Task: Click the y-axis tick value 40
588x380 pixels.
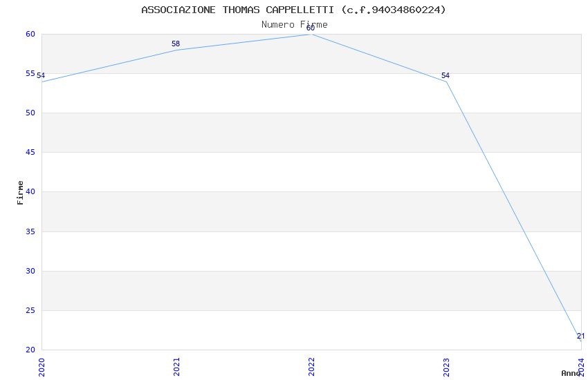Action: click(30, 191)
